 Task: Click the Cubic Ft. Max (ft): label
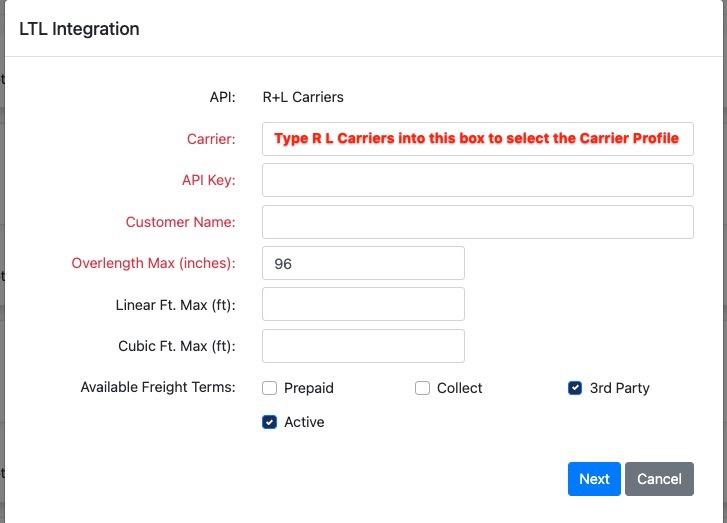[176, 346]
